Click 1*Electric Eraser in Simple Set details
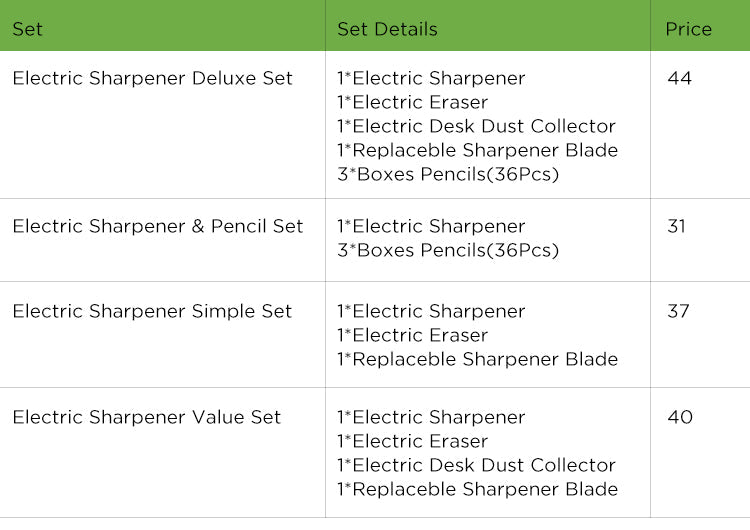This screenshot has width=750, height=530. click(413, 335)
